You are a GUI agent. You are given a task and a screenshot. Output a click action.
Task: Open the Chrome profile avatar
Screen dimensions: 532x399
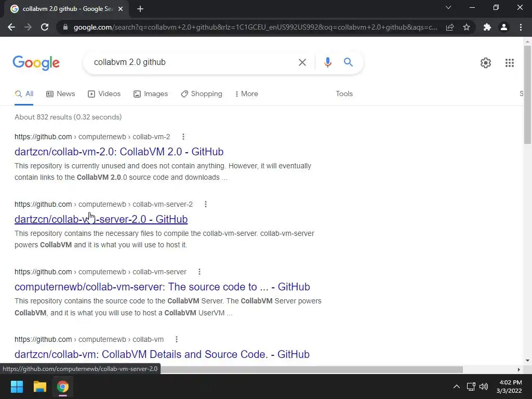click(x=504, y=27)
